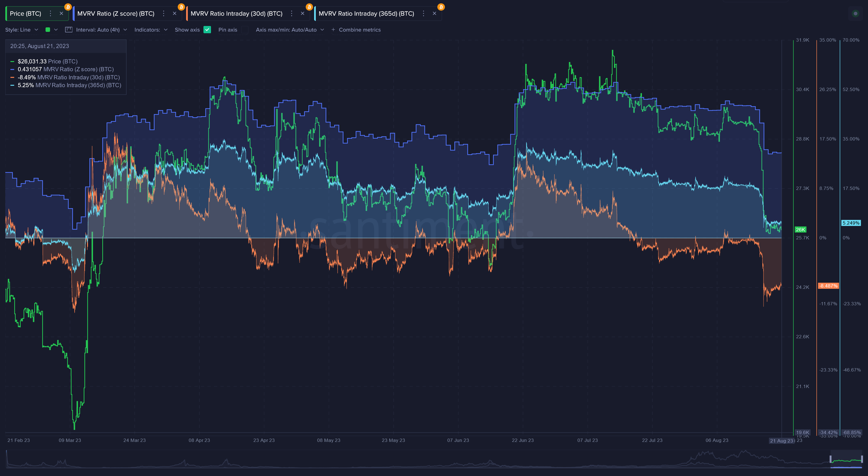Click the interval calendar icon
The width and height of the screenshot is (868, 476).
[69, 30]
